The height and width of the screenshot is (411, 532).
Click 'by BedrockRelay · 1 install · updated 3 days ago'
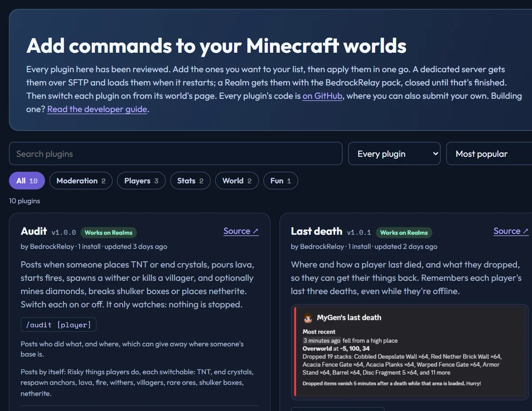(94, 247)
